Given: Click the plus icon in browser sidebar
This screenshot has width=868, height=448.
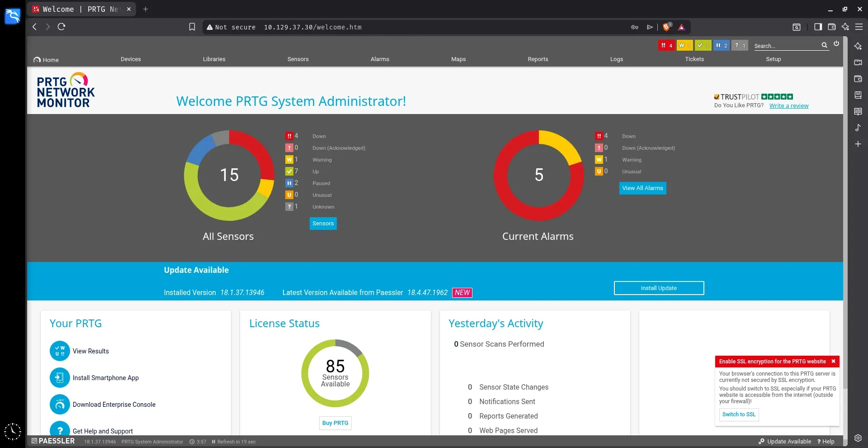Looking at the screenshot, I should click(858, 144).
